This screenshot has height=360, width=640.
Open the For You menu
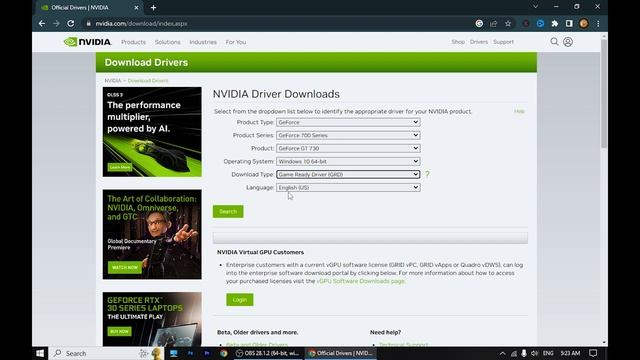[236, 42]
